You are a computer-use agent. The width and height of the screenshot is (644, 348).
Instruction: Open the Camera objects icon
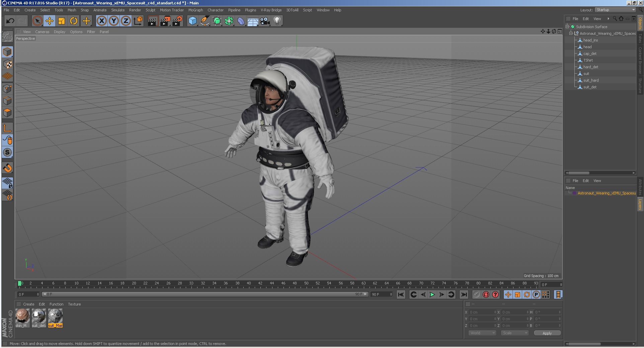[265, 21]
